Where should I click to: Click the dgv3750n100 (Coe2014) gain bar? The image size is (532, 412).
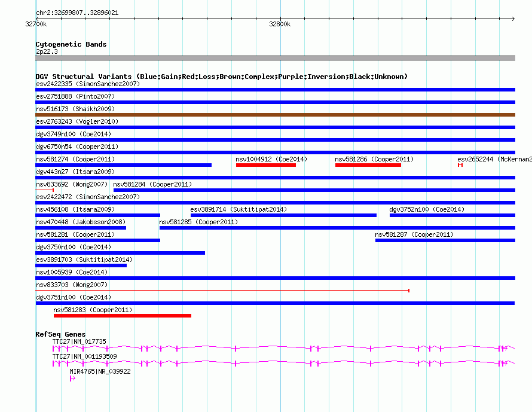(120, 253)
